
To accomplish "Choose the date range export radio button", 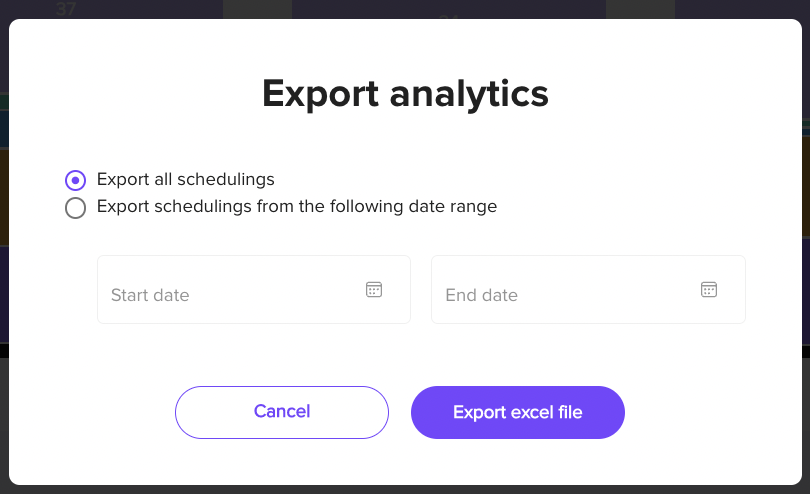I will pos(75,208).
